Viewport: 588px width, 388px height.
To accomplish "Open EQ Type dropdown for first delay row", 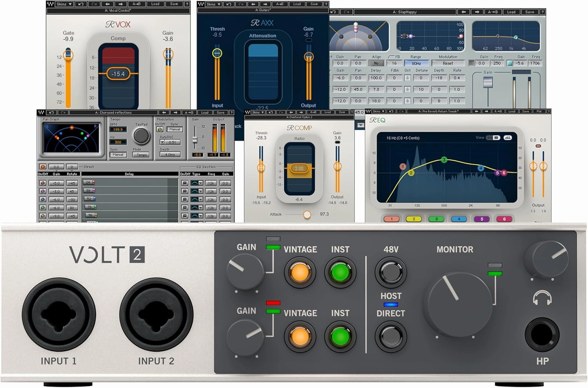I will [201, 183].
